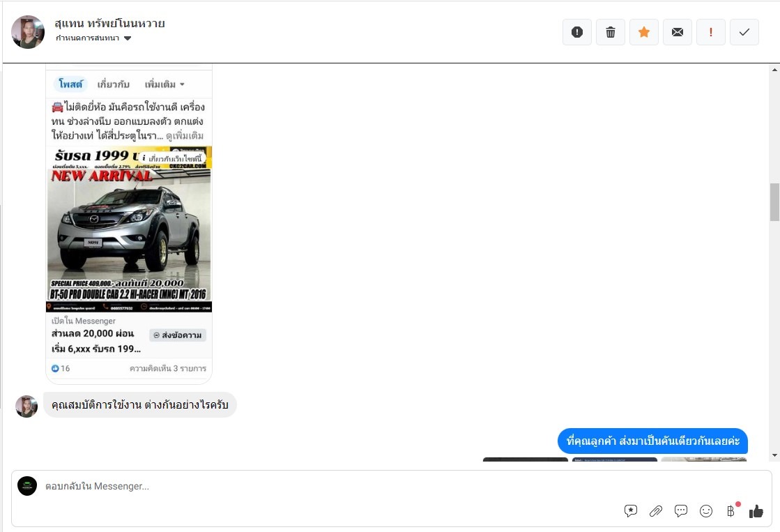Click the like reaction count 16
The height and width of the screenshot is (532, 780).
point(61,368)
